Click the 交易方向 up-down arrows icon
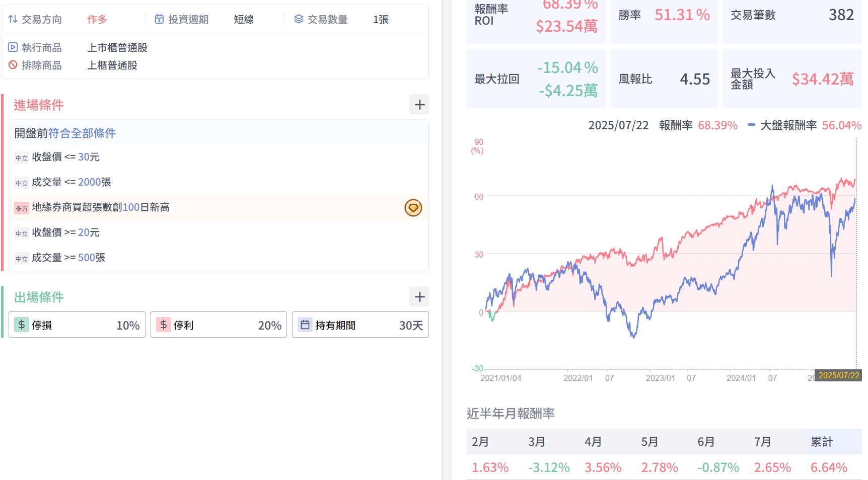This screenshot has height=480, width=868. click(x=13, y=19)
